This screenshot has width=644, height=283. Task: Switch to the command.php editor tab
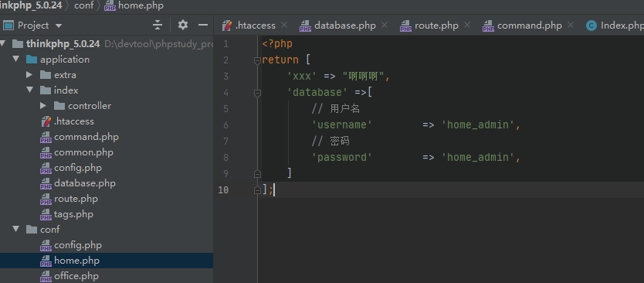(x=528, y=26)
